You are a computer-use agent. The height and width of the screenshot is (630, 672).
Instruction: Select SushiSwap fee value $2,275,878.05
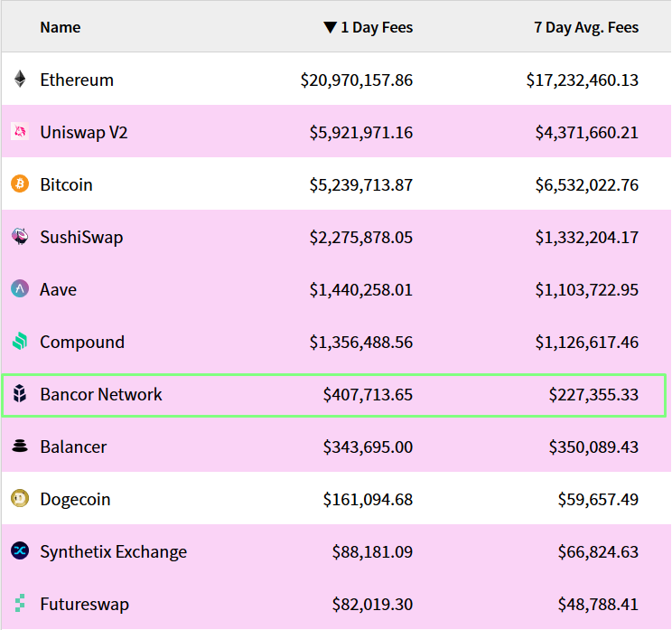361,237
